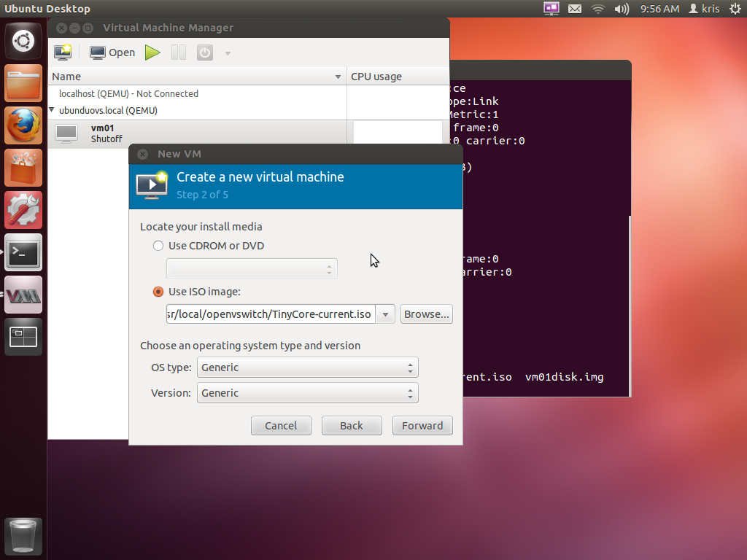This screenshot has height=560, width=747.
Task: Open the CDROM device dropdown
Action: click(x=252, y=268)
